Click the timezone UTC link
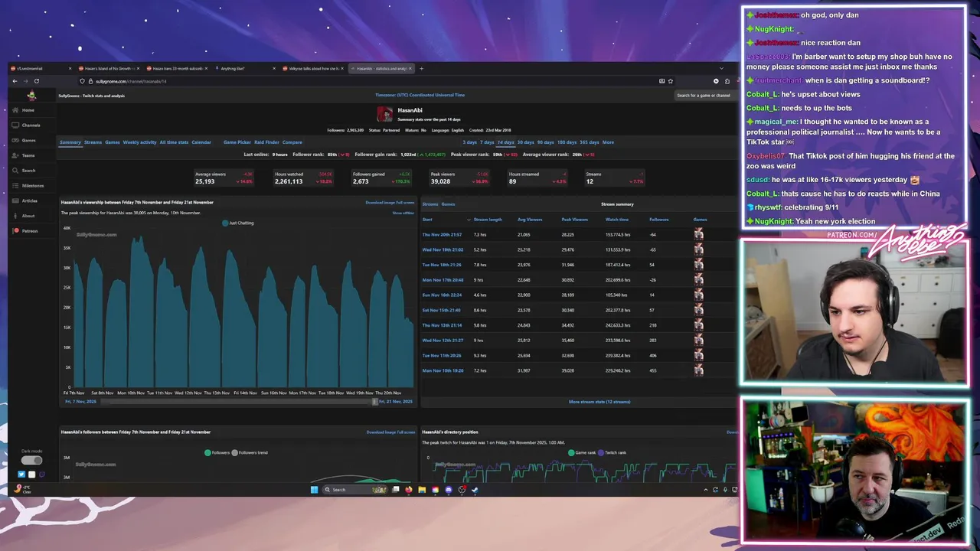The width and height of the screenshot is (980, 551). tap(420, 95)
